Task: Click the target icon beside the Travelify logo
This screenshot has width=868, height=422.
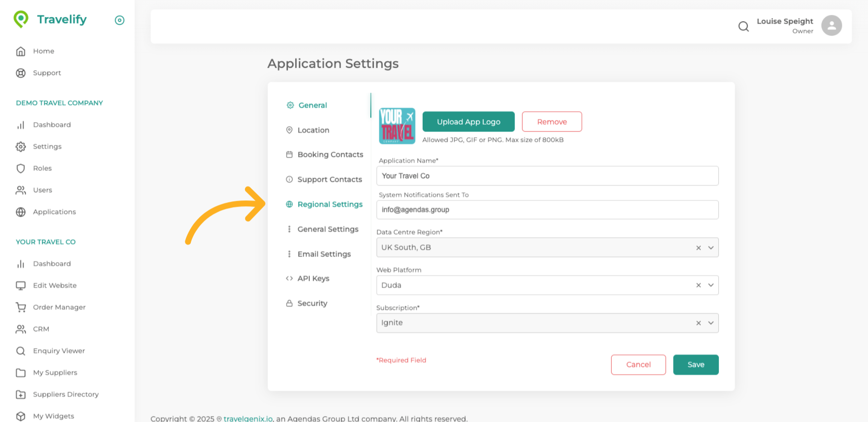Action: click(x=119, y=20)
